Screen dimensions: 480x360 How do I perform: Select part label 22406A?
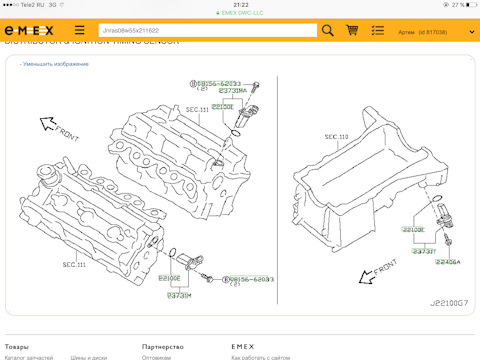(448, 262)
